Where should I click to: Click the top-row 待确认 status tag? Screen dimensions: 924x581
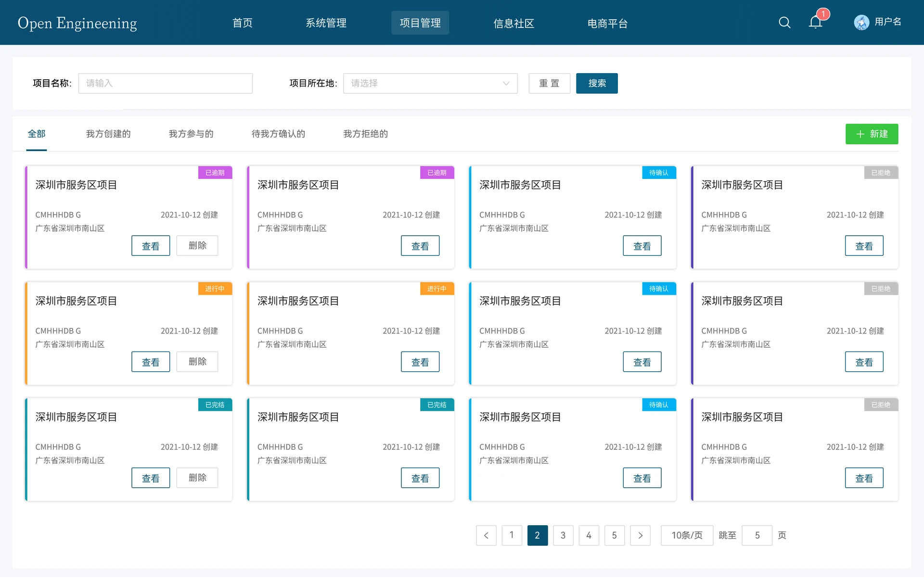[x=659, y=173]
